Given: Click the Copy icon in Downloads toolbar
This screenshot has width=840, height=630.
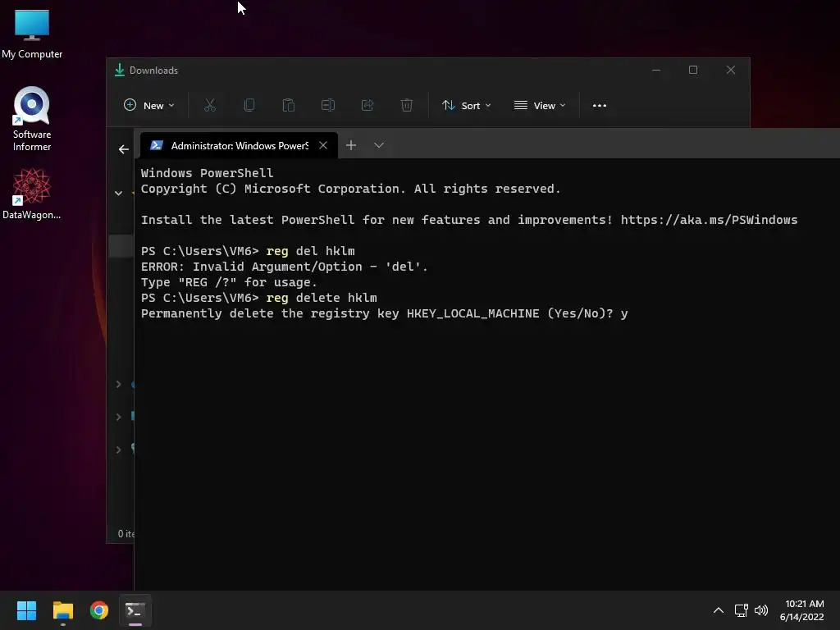Looking at the screenshot, I should [249, 105].
